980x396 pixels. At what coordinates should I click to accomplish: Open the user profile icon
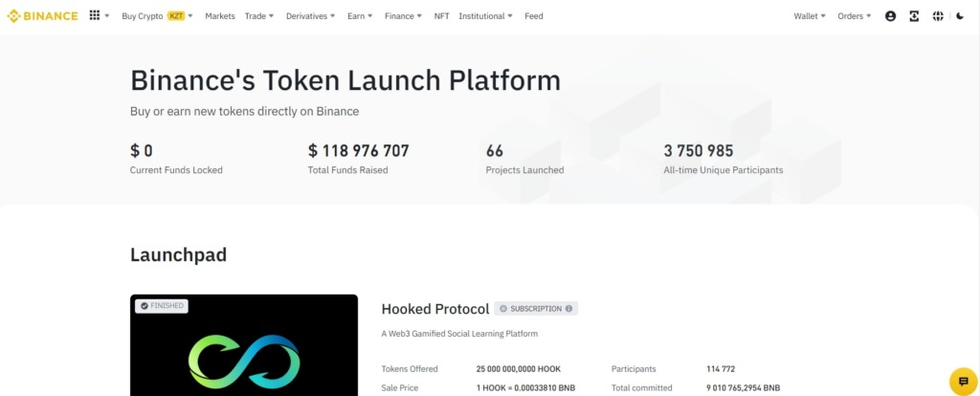[x=891, y=16]
